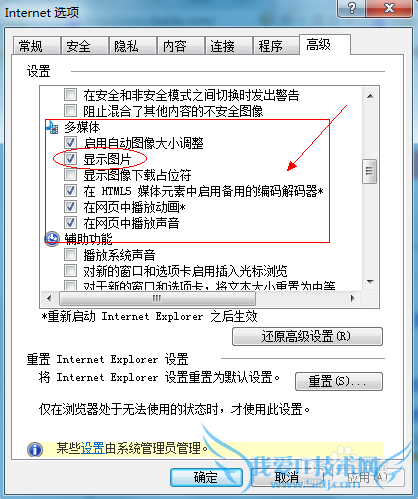Uncheck the 显示图片 checkbox
This screenshot has width=418, height=499.
pos(70,159)
